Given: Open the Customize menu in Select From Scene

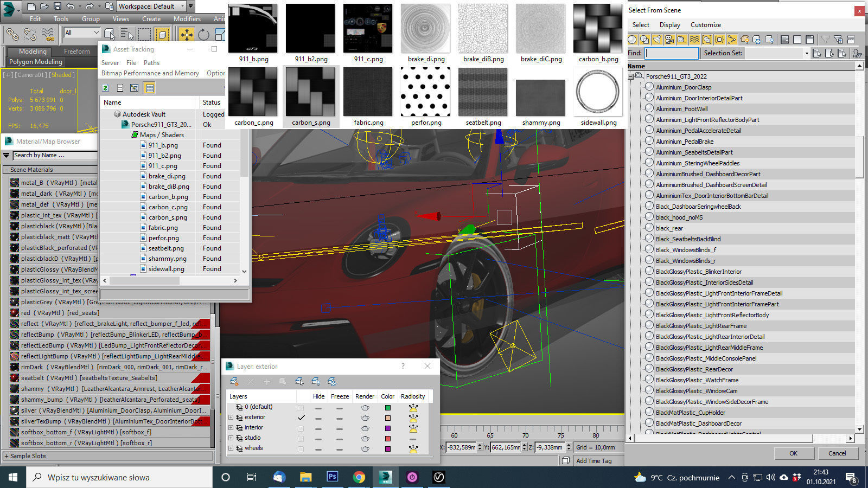Looking at the screenshot, I should [706, 25].
